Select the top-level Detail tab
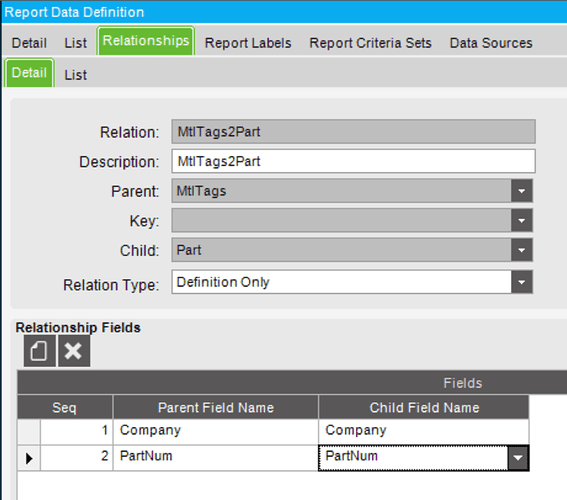Viewport: 567px width, 500px height. (29, 43)
